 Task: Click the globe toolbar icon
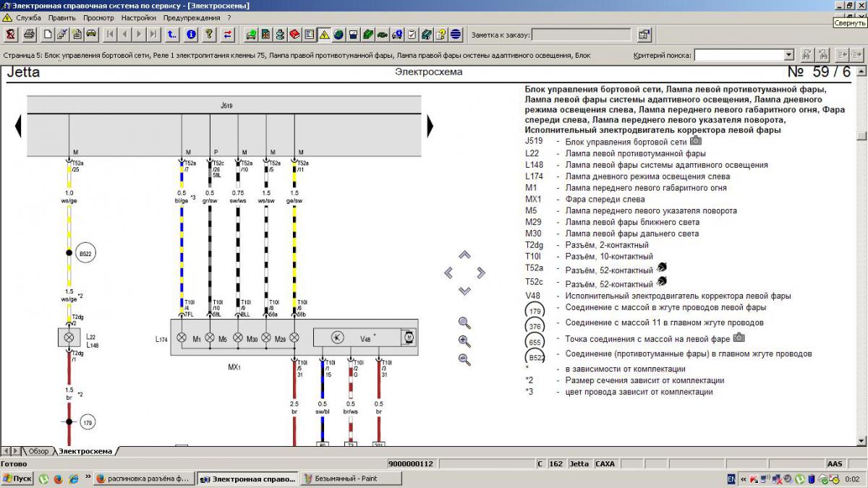click(339, 34)
